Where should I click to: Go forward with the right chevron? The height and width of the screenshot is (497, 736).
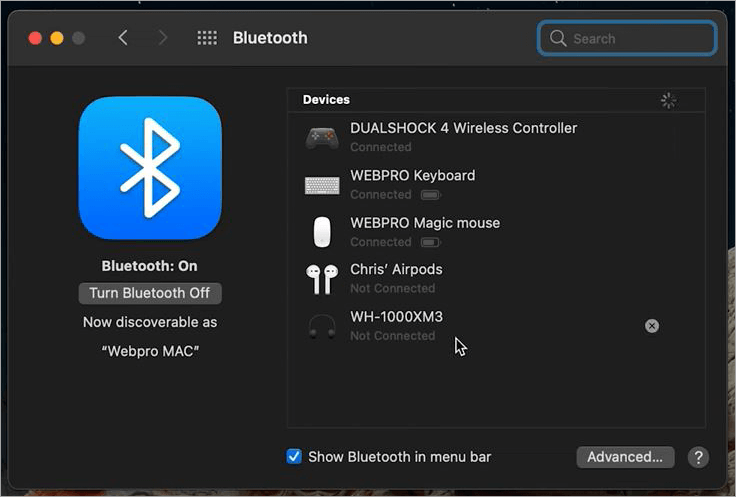point(162,38)
